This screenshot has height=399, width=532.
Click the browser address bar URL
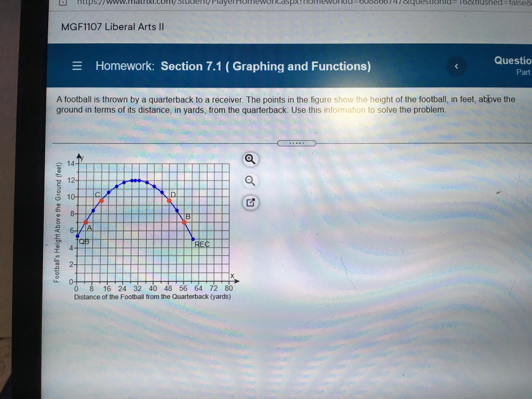click(265, 3)
